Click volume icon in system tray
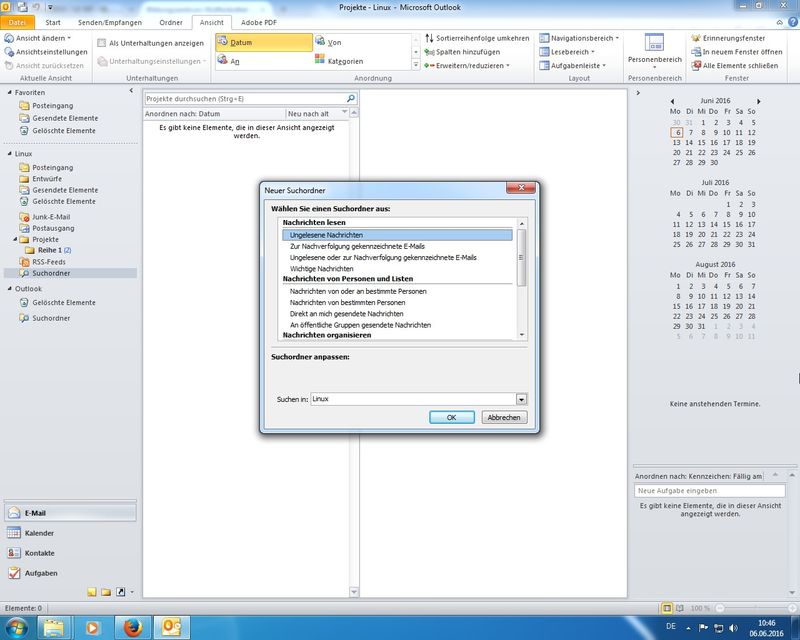This screenshot has height=640, width=800. (733, 627)
